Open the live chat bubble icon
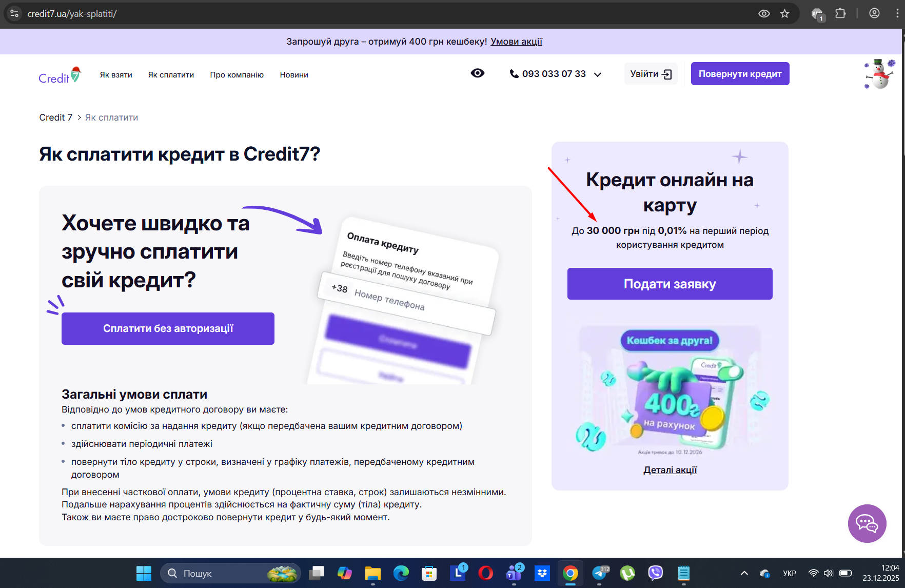This screenshot has width=905, height=588. coord(867,523)
